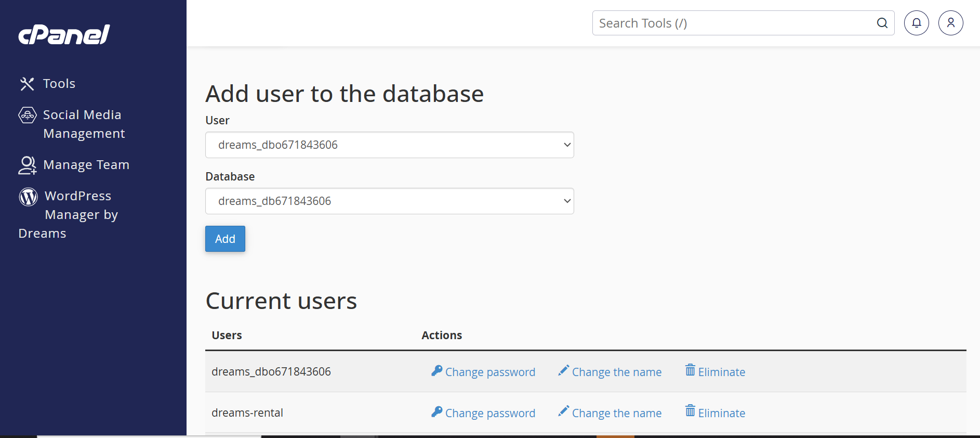The image size is (980, 438).
Task: Click pencil icon for dreams_dbo671843606 rename
Action: pyautogui.click(x=563, y=370)
